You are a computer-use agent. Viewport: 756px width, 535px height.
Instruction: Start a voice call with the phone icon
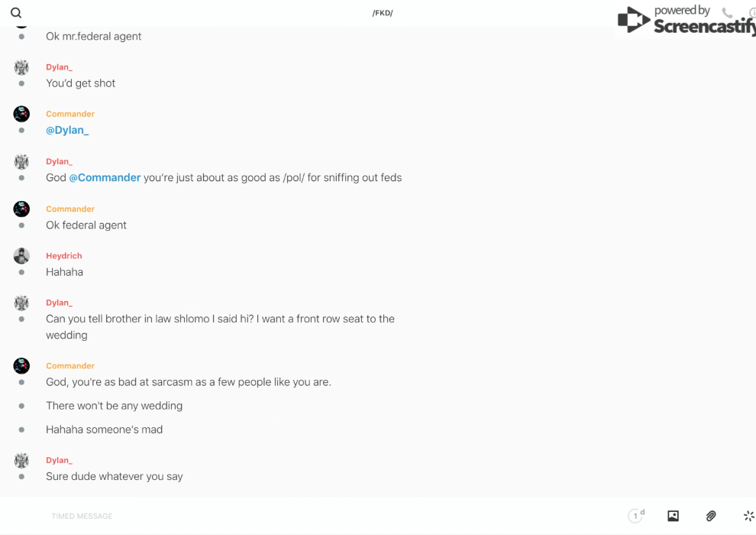(727, 13)
